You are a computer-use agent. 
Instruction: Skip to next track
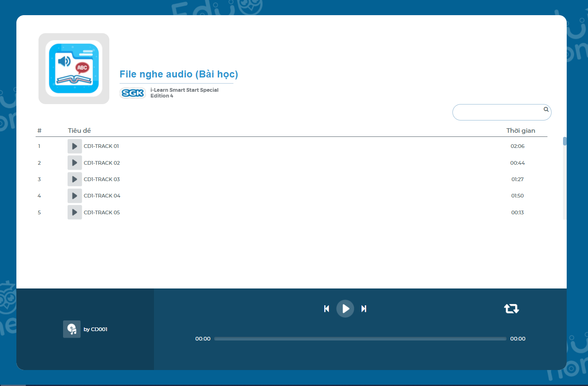point(364,309)
